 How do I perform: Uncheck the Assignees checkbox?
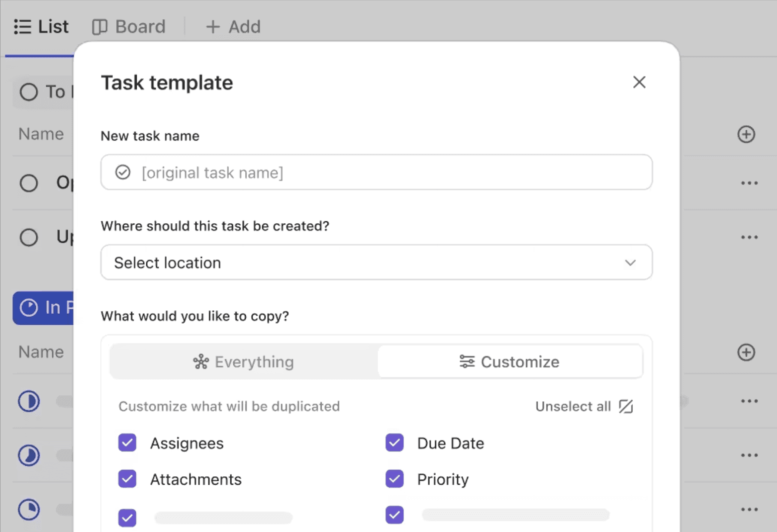click(127, 443)
